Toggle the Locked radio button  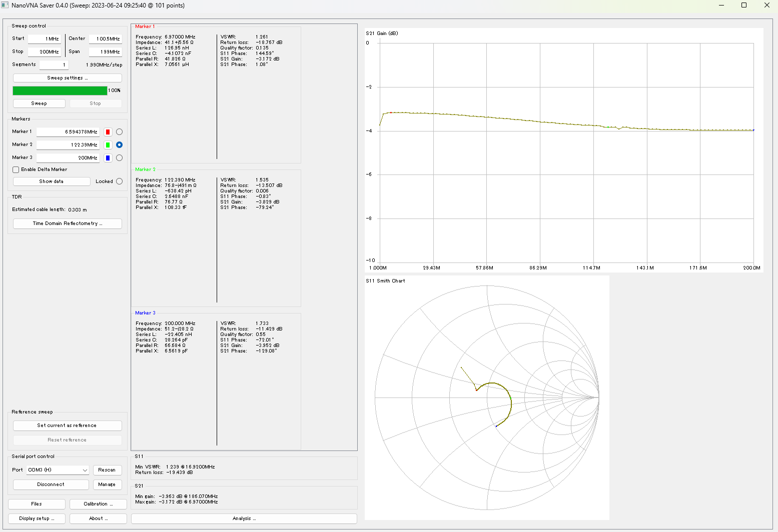click(119, 181)
